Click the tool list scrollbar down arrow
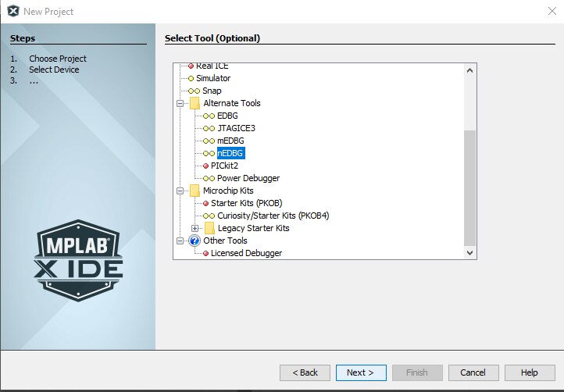 (x=469, y=253)
